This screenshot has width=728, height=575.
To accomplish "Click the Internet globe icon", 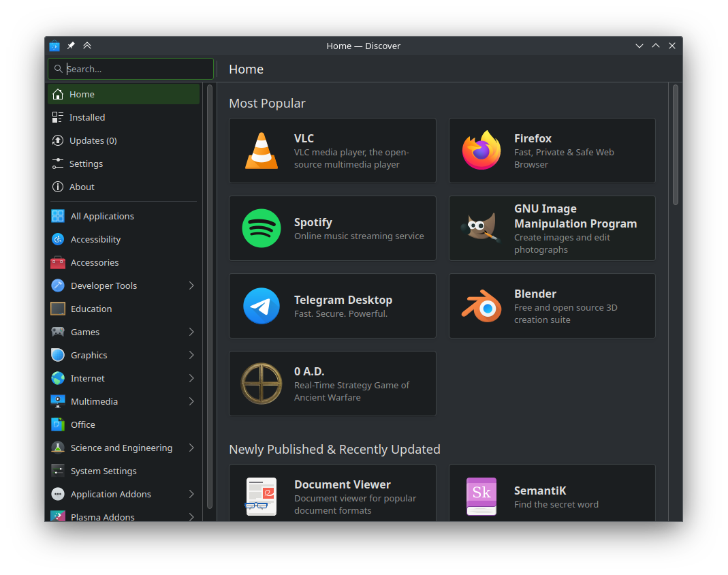I will [58, 379].
